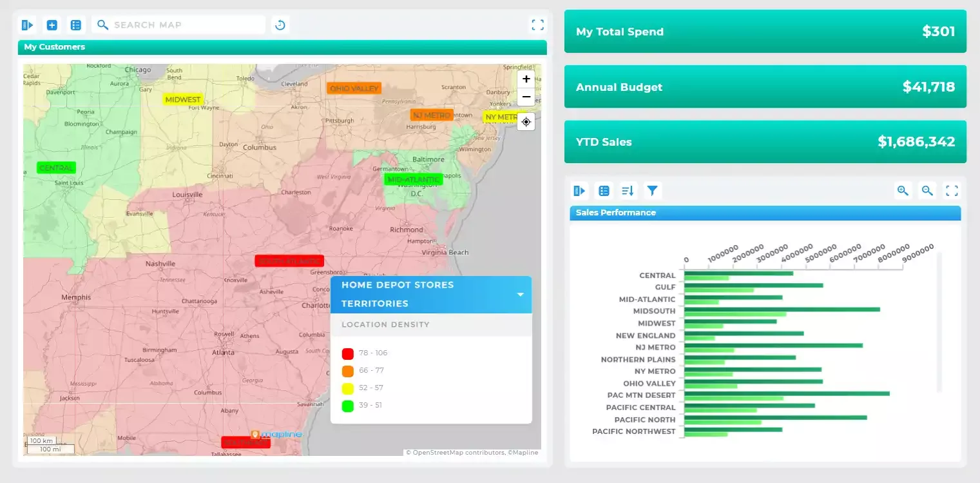Click into the Search Map field
Screen dimensions: 980x483
(178, 25)
